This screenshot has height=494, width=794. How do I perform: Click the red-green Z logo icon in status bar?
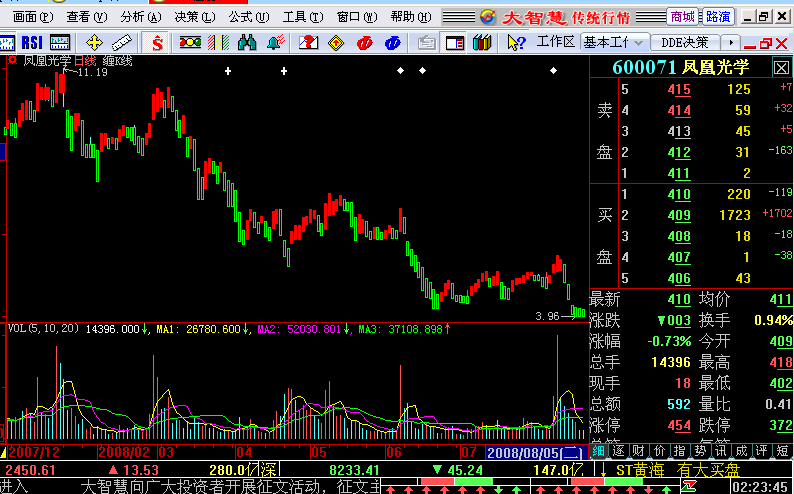688,487
